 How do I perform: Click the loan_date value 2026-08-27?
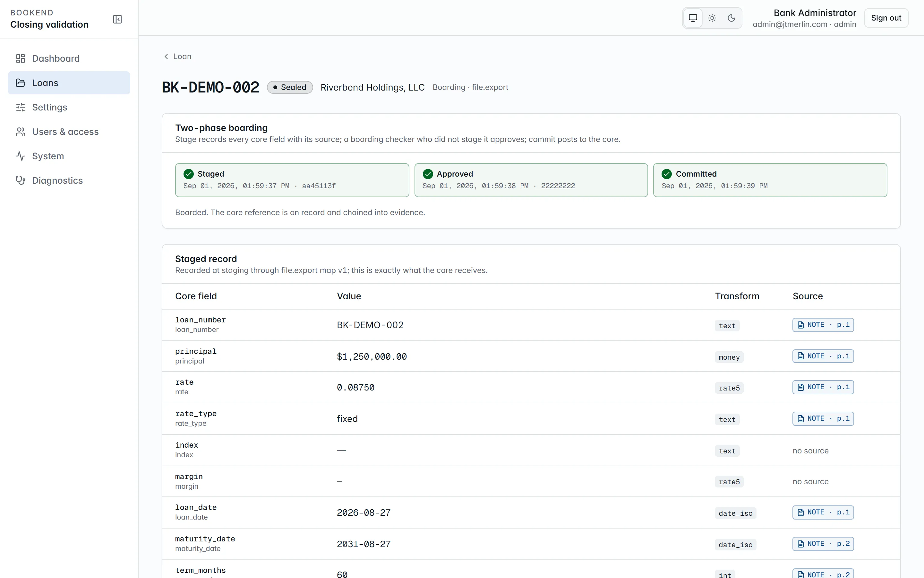[364, 512]
